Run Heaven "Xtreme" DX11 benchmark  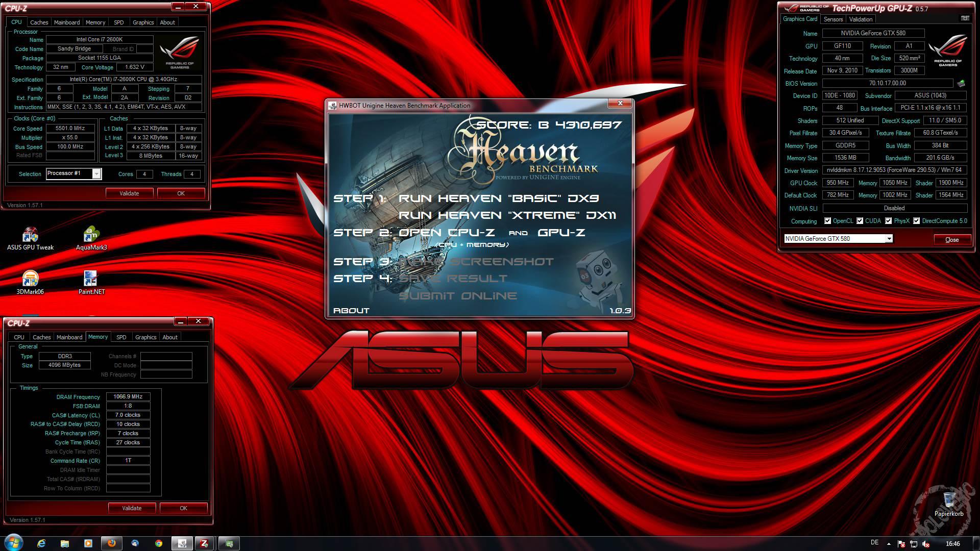(x=507, y=215)
